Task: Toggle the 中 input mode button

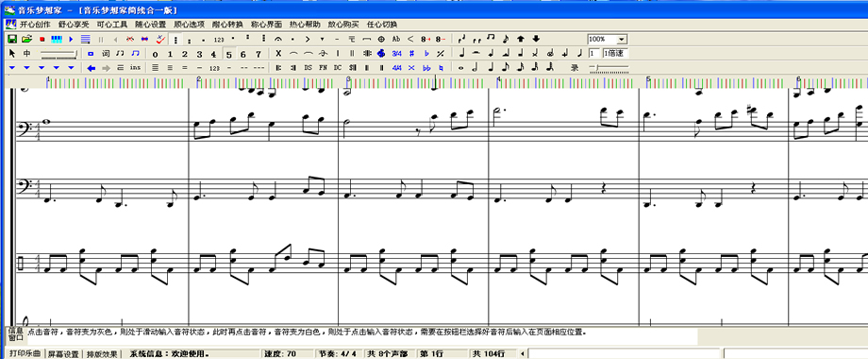Action: pyautogui.click(x=26, y=54)
